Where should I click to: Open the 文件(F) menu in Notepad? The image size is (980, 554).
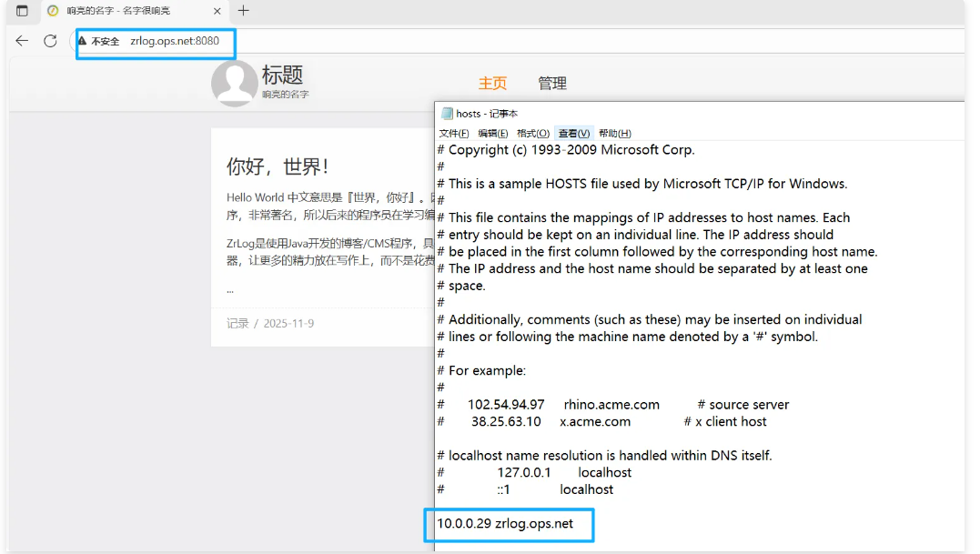(454, 134)
